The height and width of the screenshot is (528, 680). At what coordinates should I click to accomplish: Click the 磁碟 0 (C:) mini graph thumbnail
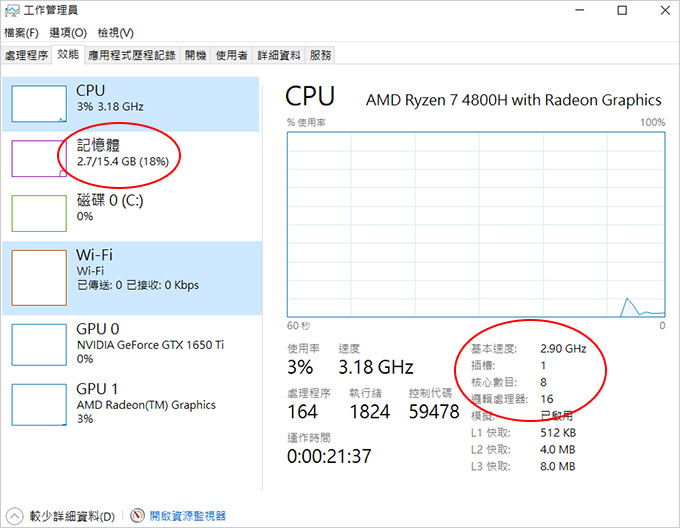pyautogui.click(x=39, y=213)
